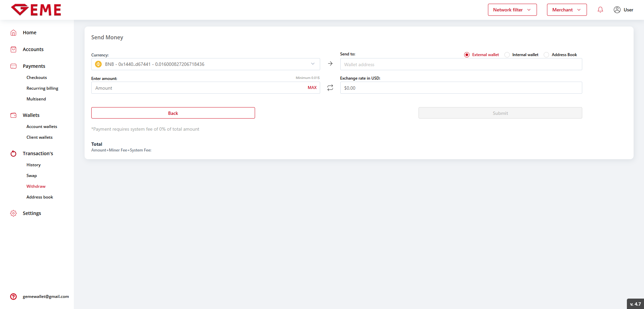
Task: Click the Transaction's circular icon
Action: (13, 153)
